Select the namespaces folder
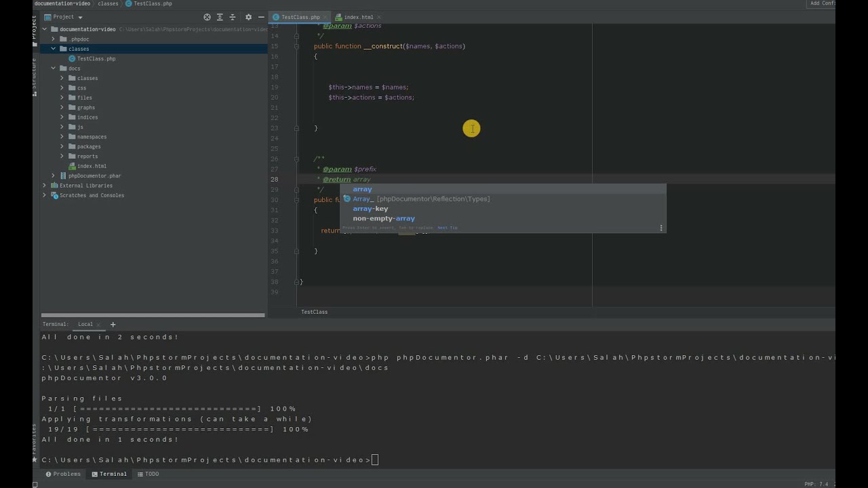 [x=92, y=137]
